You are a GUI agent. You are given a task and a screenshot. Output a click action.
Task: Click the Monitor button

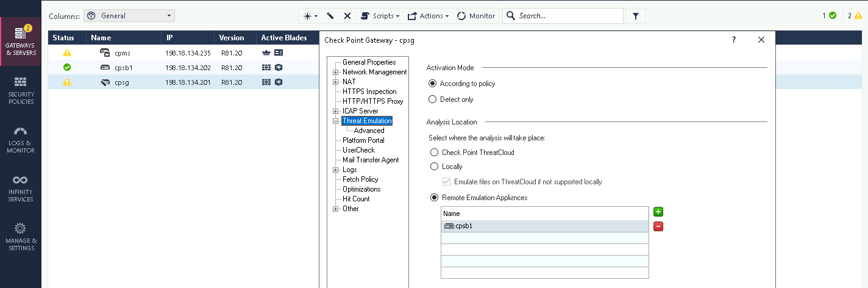(476, 16)
